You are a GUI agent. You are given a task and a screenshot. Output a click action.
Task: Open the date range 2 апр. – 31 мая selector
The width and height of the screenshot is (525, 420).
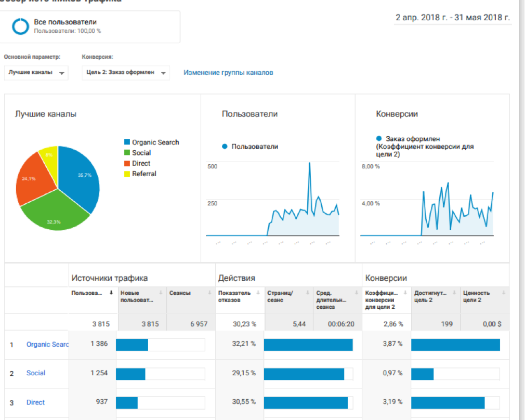(x=452, y=18)
